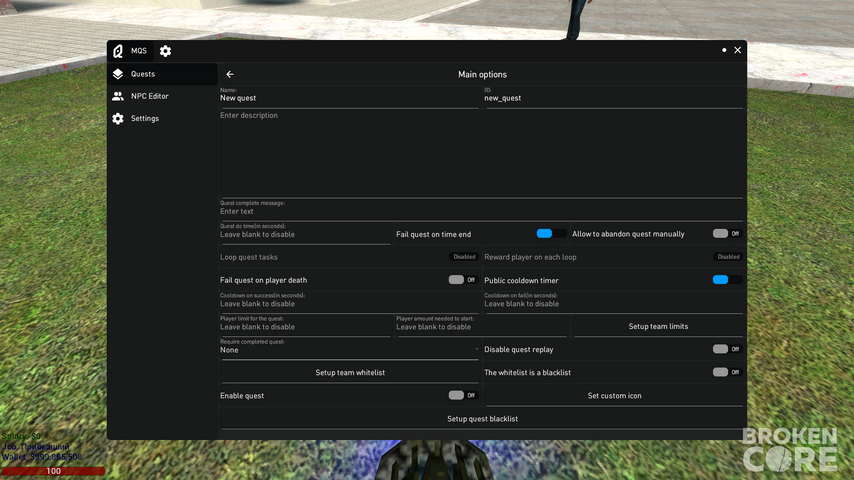Click the MQS logo icon
The image size is (854, 480).
click(118, 51)
